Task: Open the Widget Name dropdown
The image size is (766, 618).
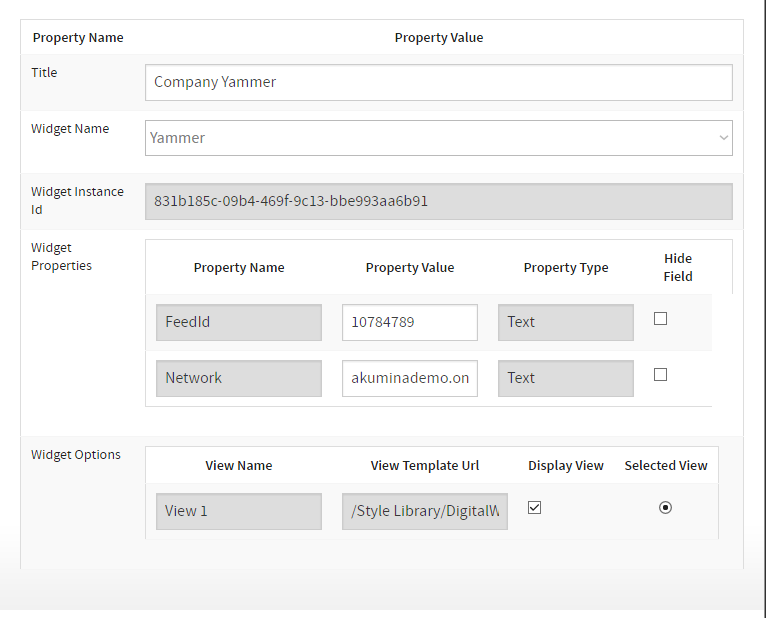Action: coord(438,138)
